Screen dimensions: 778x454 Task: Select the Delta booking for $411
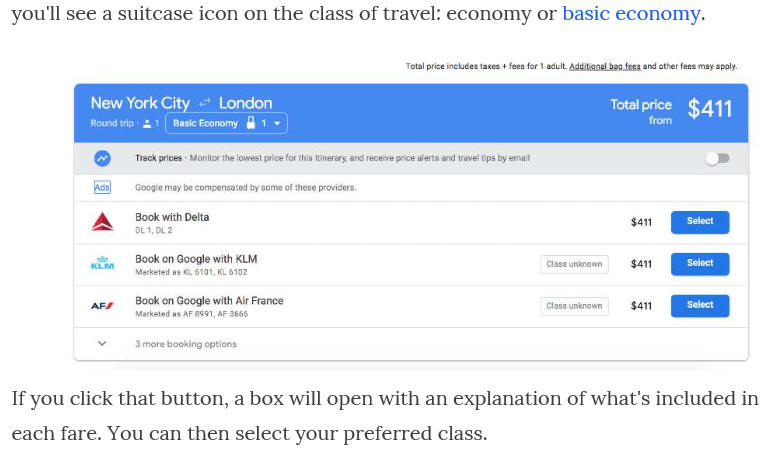pyautogui.click(x=700, y=222)
